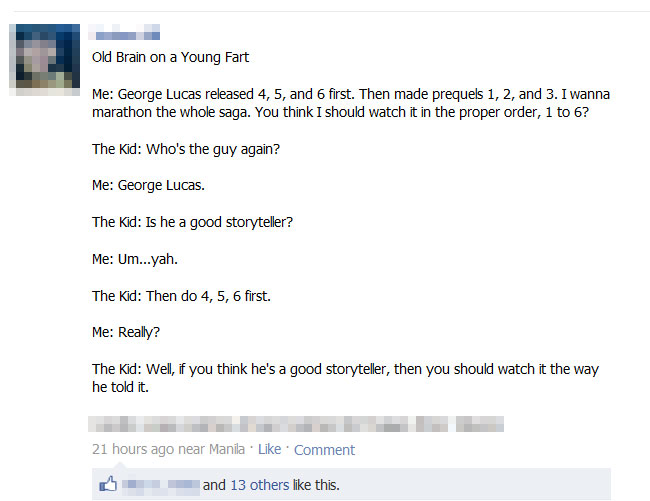Image resolution: width=650 pixels, height=501 pixels.
Task: Click the "Me: Really?" line
Action: tap(125, 332)
